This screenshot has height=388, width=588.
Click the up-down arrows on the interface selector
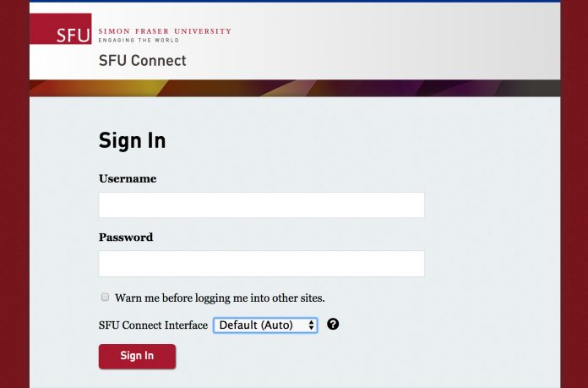312,325
